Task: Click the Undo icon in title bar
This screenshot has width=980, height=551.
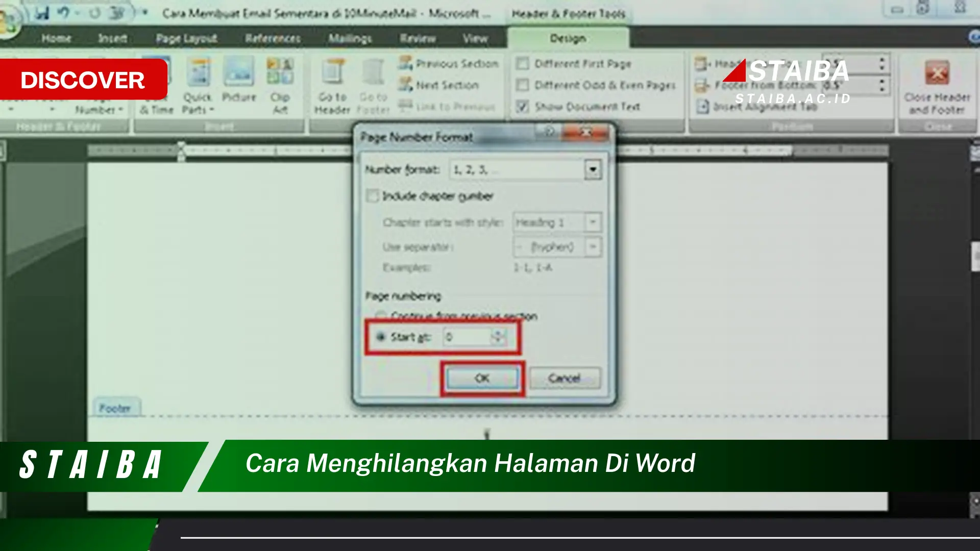Action: 64,13
